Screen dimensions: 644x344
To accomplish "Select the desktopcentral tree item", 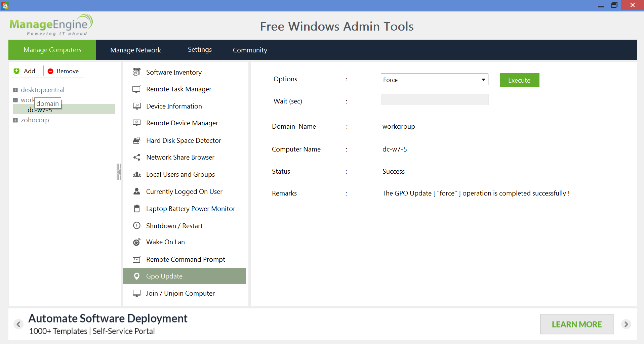I will [x=42, y=90].
